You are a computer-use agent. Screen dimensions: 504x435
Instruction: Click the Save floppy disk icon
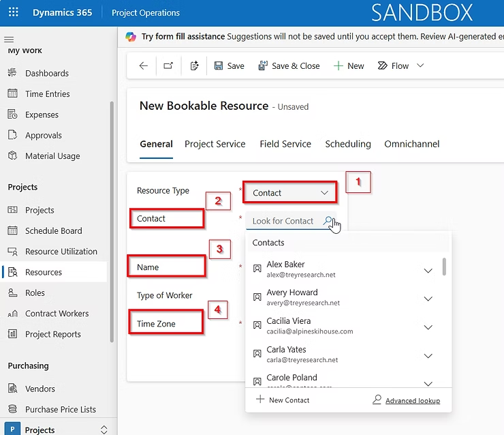[219, 65]
